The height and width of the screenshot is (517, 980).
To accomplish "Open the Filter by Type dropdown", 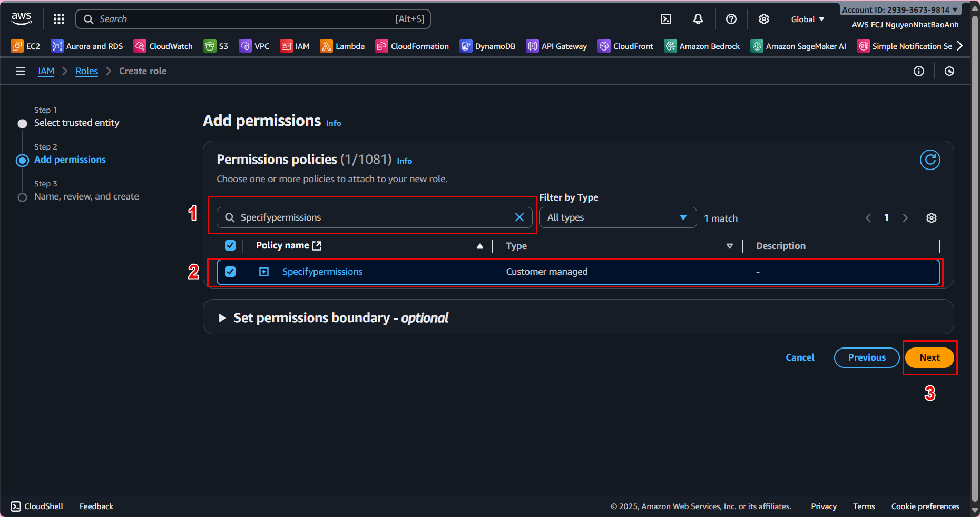I will coord(617,217).
